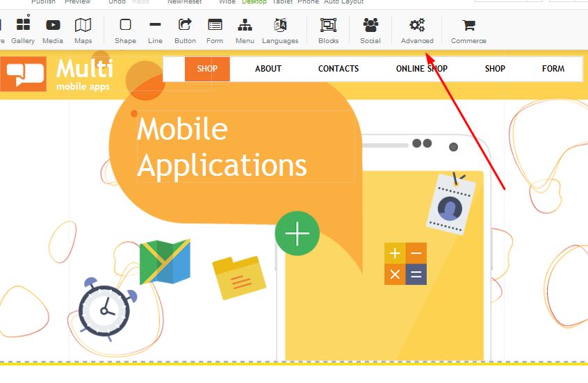Open the Gallery tool in the toolbar
Image resolution: width=588 pixels, height=383 pixels.
[x=23, y=30]
